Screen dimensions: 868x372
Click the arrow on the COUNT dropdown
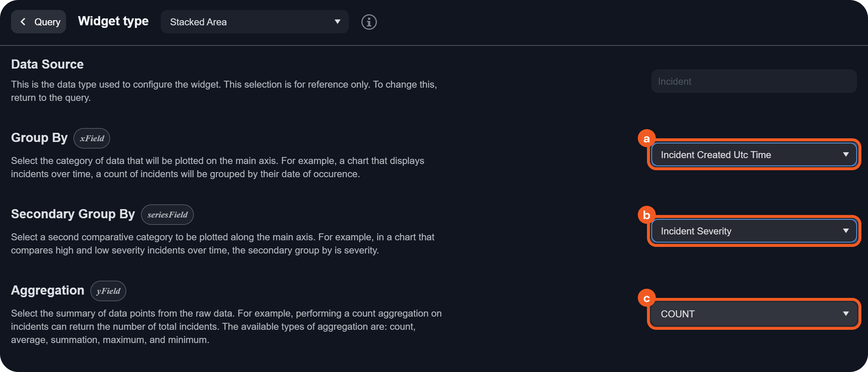click(846, 314)
